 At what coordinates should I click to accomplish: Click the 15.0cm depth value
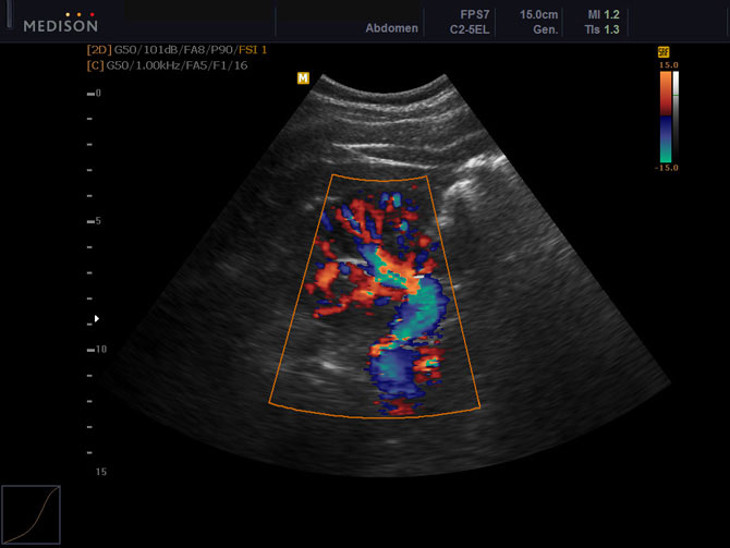[x=539, y=15]
